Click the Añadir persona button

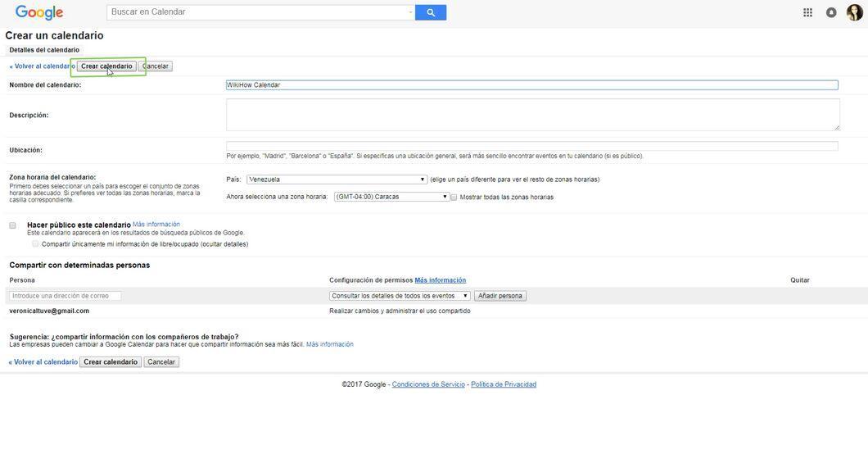point(500,296)
